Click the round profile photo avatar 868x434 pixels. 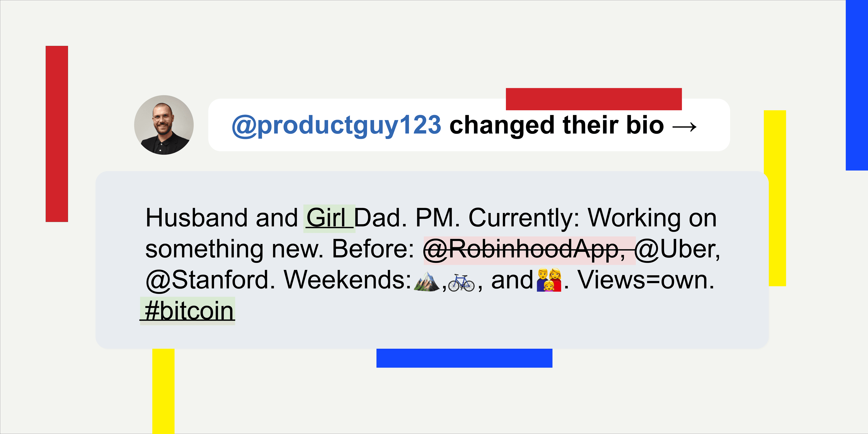164,125
